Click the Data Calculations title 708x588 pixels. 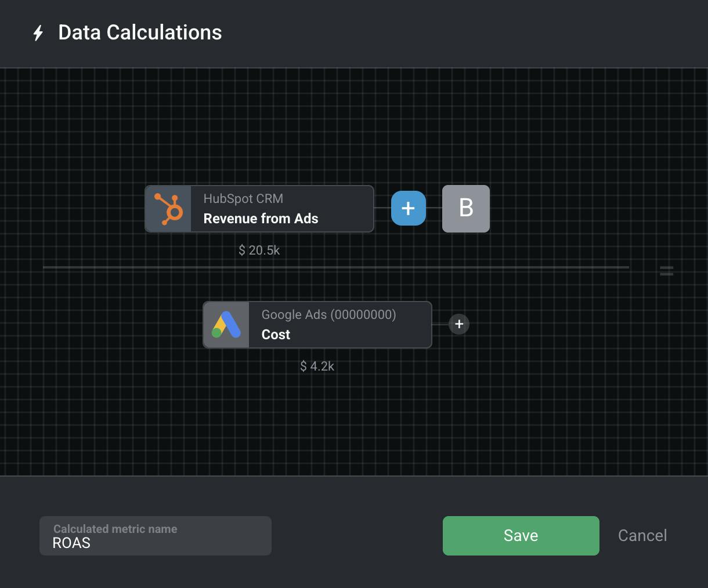(x=140, y=32)
